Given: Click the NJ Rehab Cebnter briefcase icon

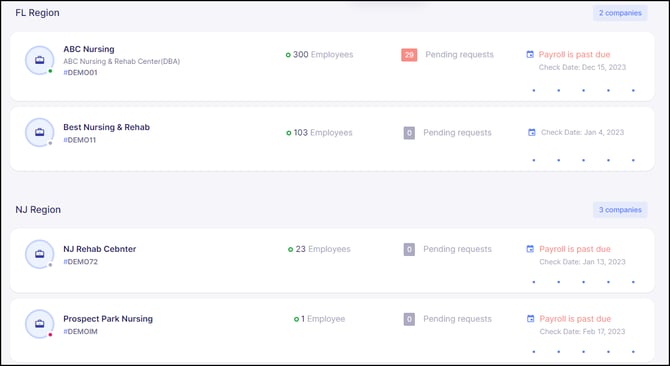Looking at the screenshot, I should click(x=40, y=254).
